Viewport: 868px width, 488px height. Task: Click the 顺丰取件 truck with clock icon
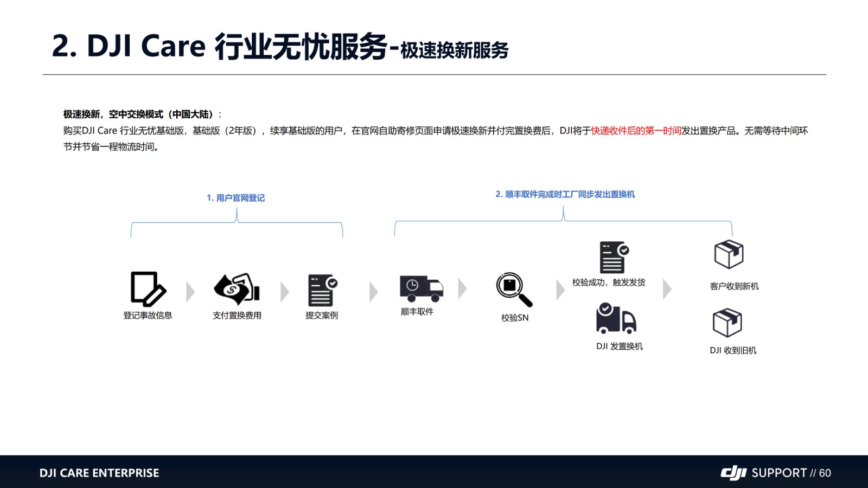421,288
